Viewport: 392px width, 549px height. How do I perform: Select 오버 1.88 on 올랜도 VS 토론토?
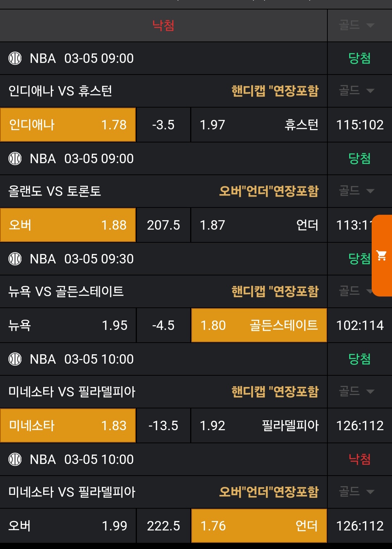(x=68, y=225)
